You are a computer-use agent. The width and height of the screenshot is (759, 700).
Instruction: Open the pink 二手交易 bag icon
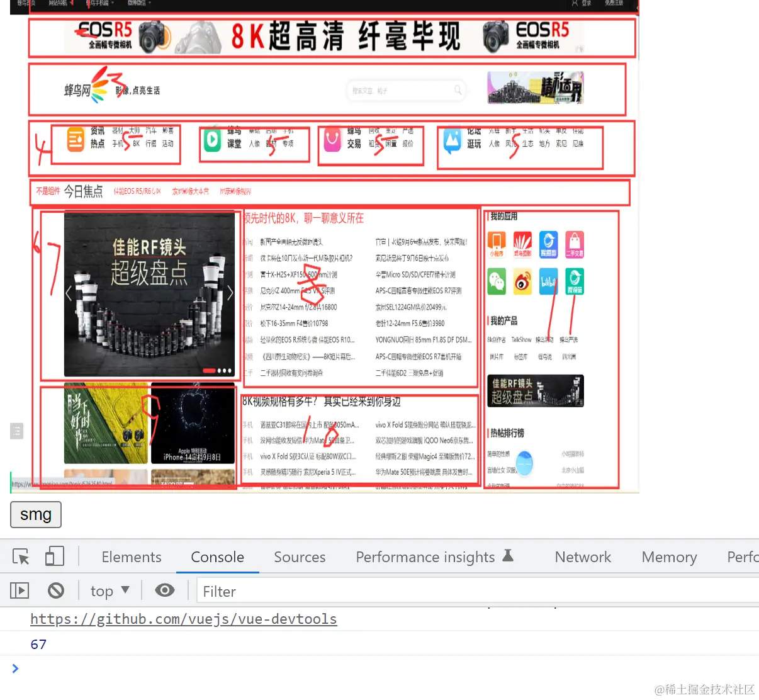[x=575, y=244]
